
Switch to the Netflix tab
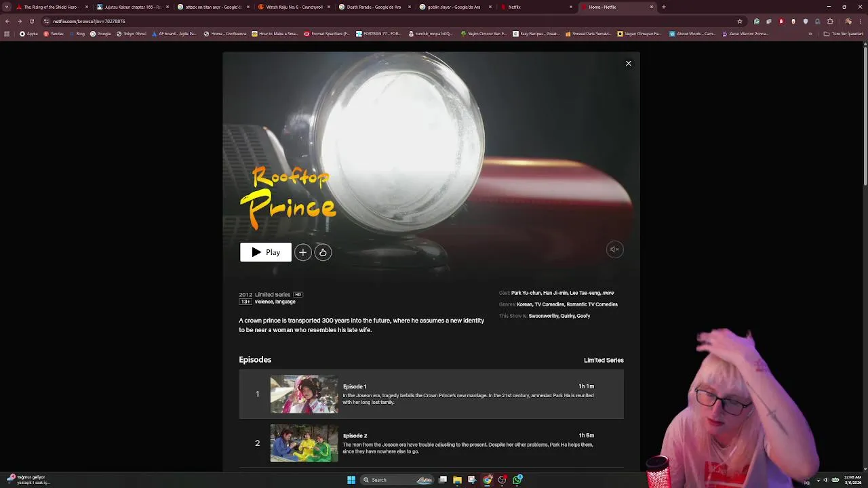pyautogui.click(x=536, y=7)
